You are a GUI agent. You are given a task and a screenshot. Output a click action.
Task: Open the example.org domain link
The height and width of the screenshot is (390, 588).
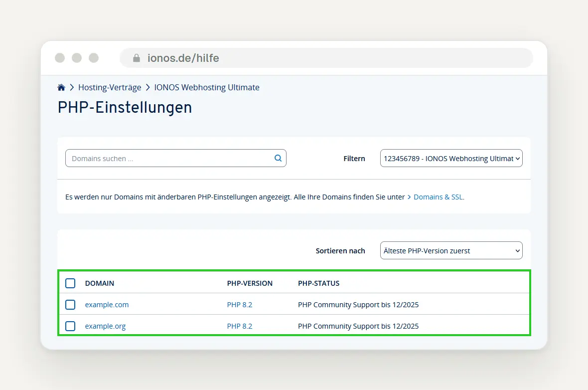105,326
